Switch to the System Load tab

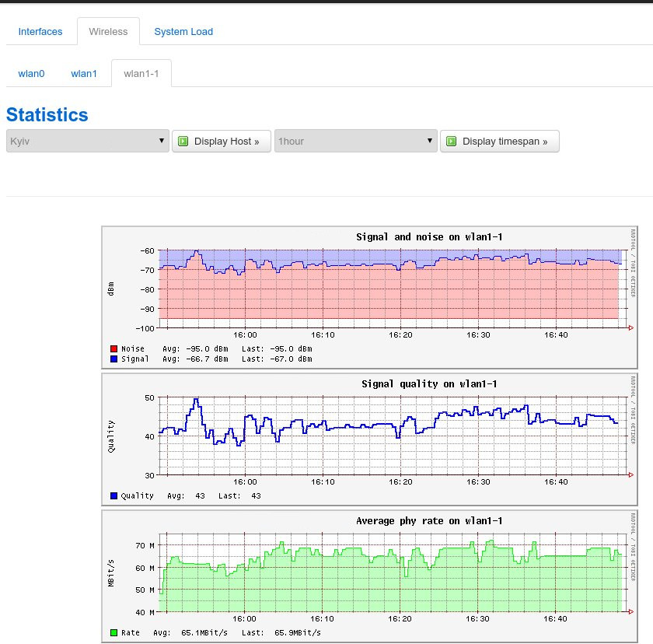[x=183, y=31]
